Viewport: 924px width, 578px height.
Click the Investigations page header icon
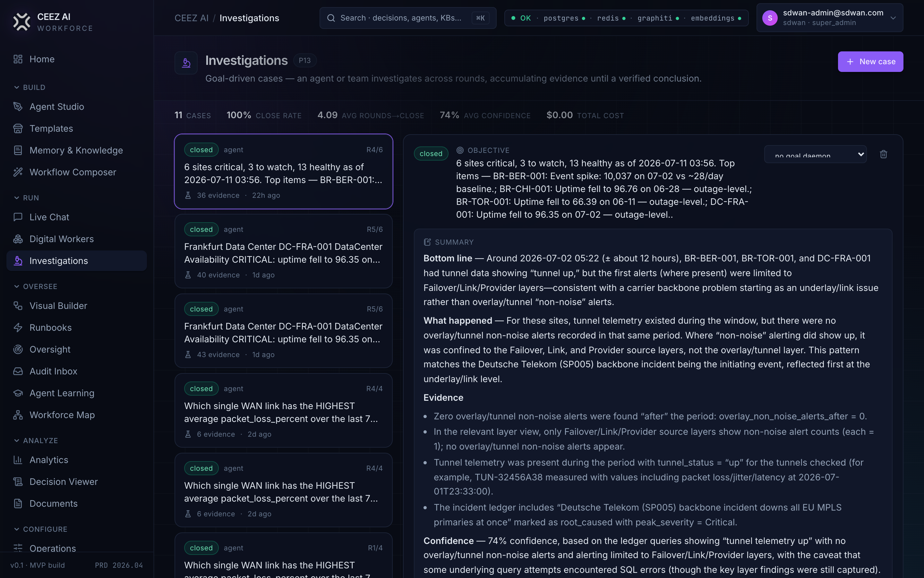pyautogui.click(x=186, y=63)
